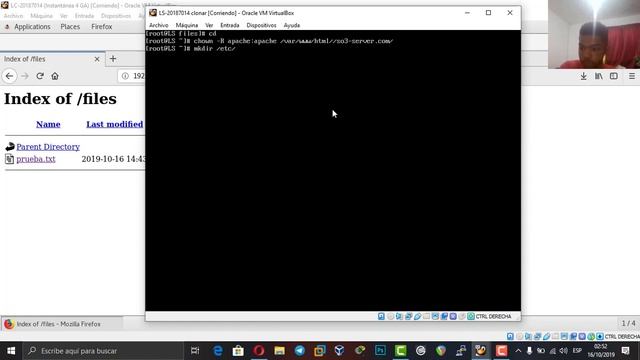Open volume control in system tray
Screen dimensions: 640x360
pyautogui.click(x=564, y=351)
